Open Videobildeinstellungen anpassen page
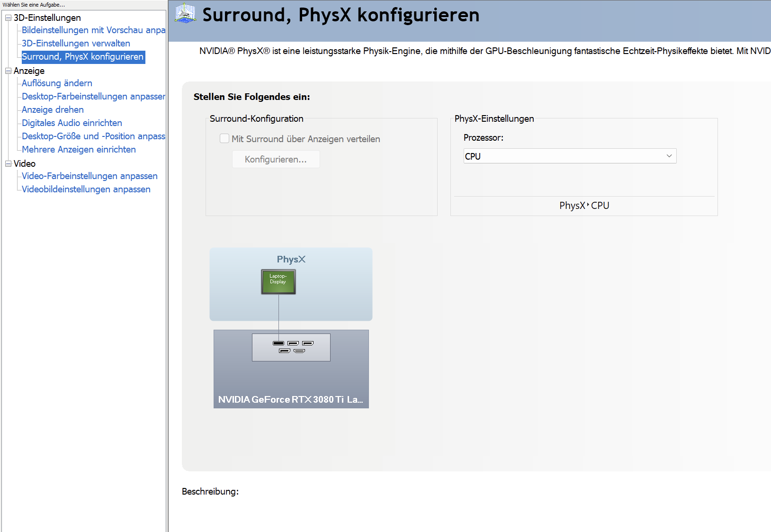Viewport: 771px width, 532px height. click(x=86, y=189)
